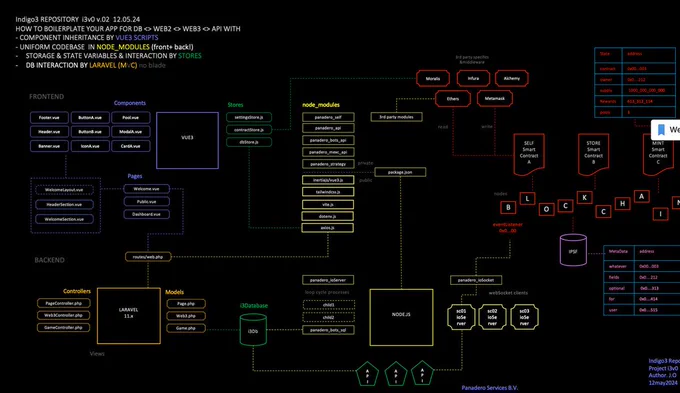Viewport: 680px width, 393px height.
Task: Click the 3rd party modules box
Action: [x=396, y=117]
